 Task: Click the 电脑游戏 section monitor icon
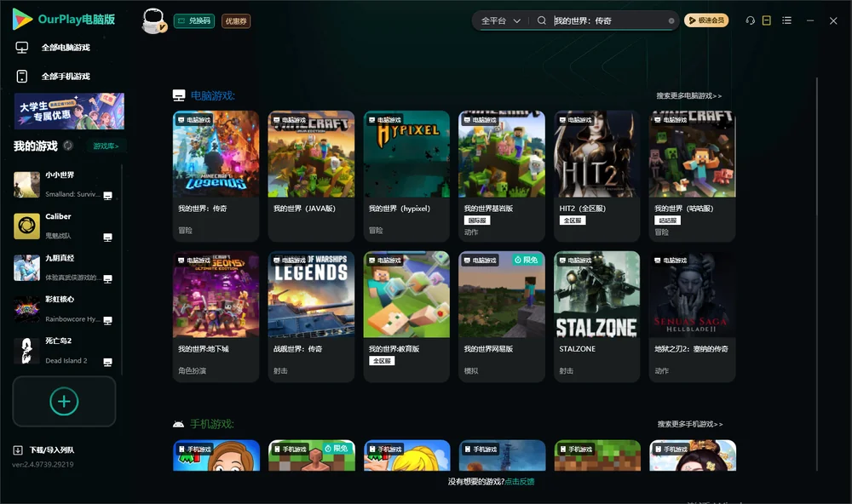tap(179, 95)
